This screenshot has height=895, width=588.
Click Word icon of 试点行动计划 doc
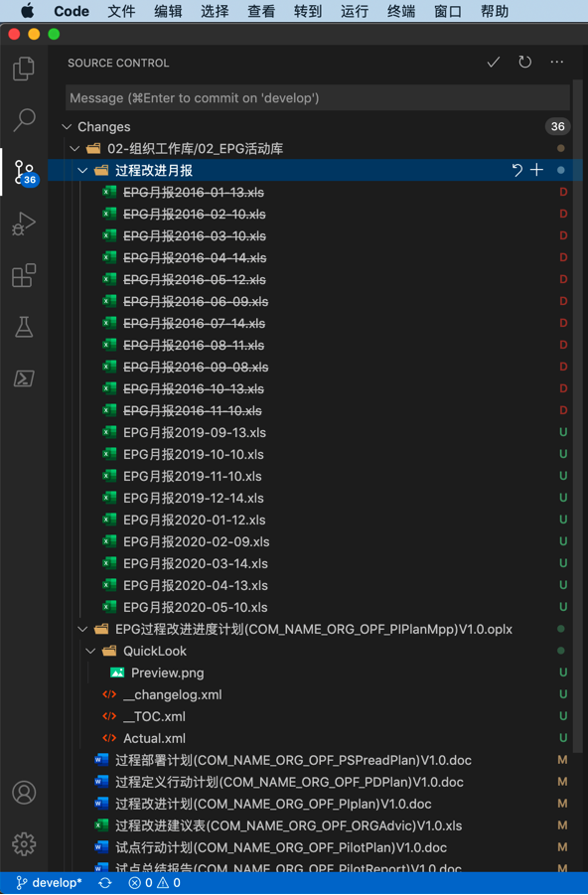[x=101, y=847]
